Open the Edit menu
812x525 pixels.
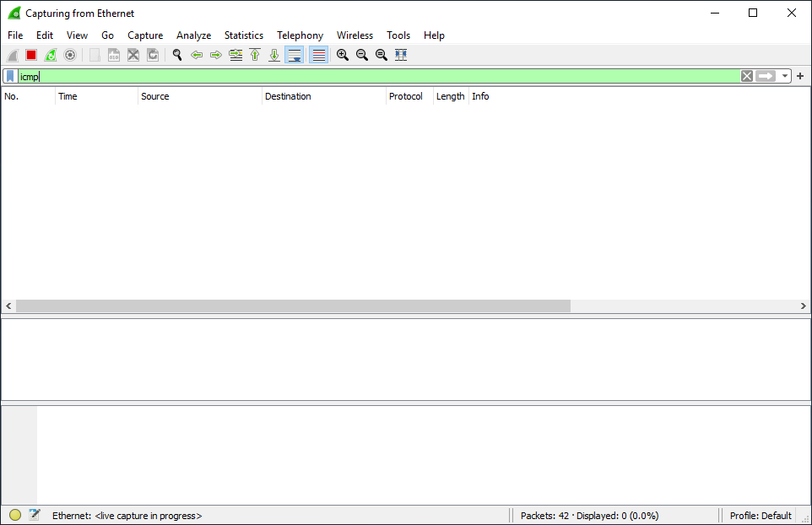coord(45,35)
